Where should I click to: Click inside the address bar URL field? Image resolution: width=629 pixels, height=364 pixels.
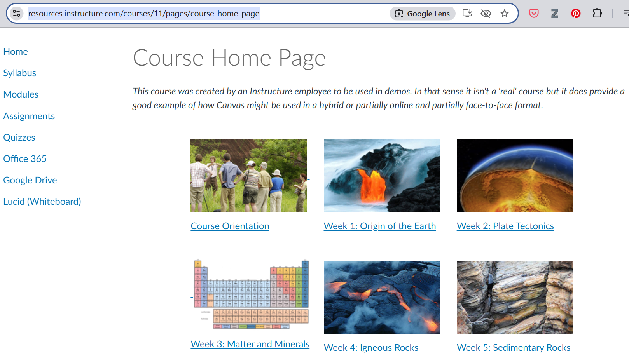coord(144,13)
